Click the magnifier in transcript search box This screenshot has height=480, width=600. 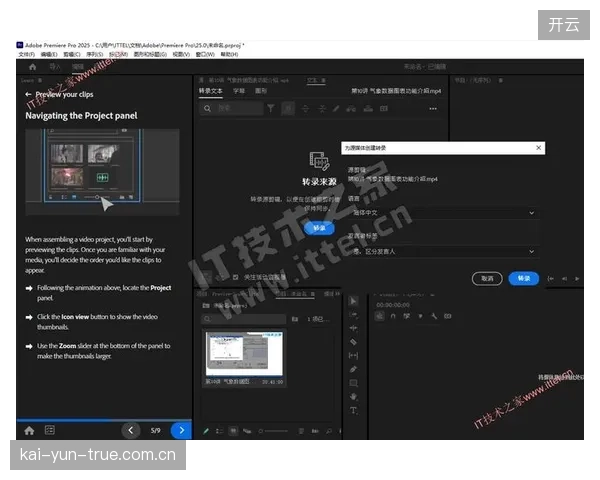pyautogui.click(x=207, y=109)
